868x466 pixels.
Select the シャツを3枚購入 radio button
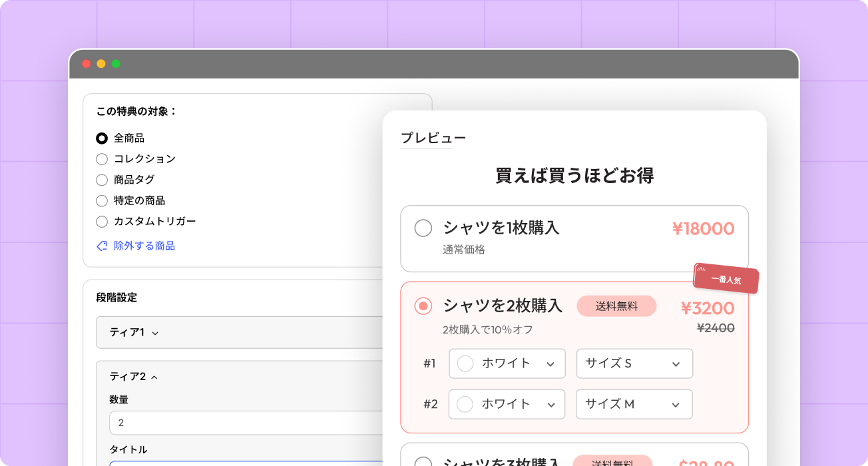click(423, 462)
